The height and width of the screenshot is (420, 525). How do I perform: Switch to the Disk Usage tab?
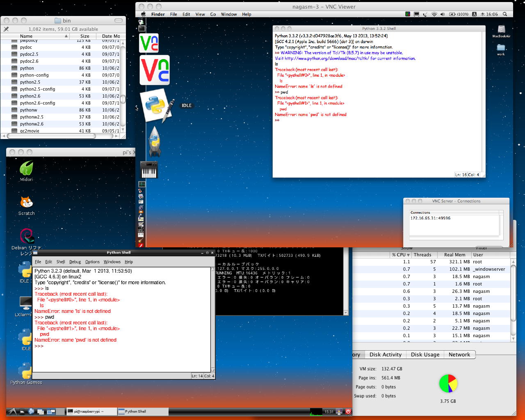[x=425, y=354]
